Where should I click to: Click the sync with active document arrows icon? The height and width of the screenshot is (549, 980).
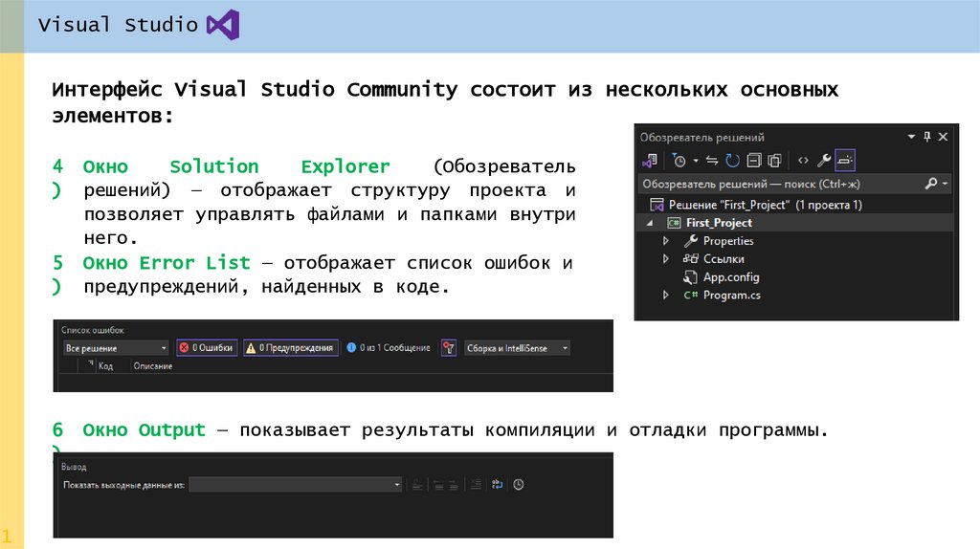pyautogui.click(x=712, y=161)
